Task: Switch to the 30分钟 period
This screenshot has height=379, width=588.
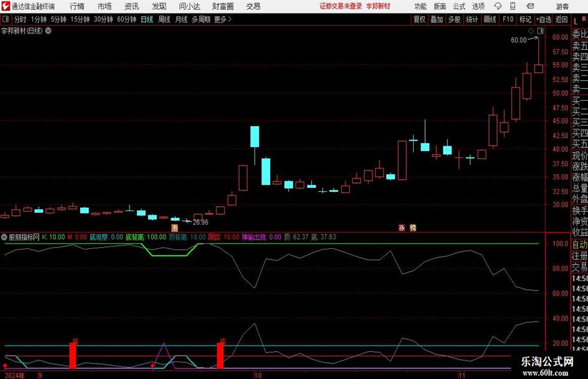Action: 103,19
